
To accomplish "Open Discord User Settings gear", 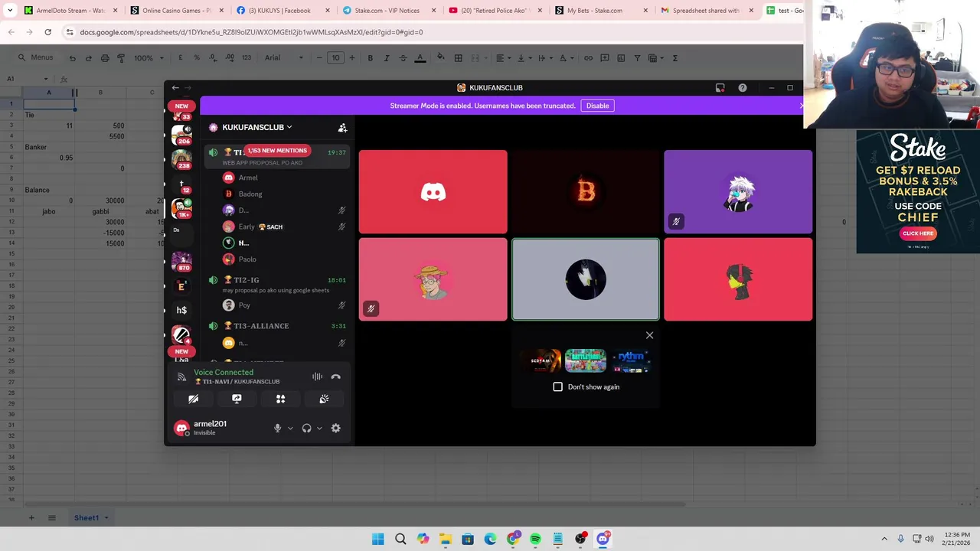I will point(335,429).
